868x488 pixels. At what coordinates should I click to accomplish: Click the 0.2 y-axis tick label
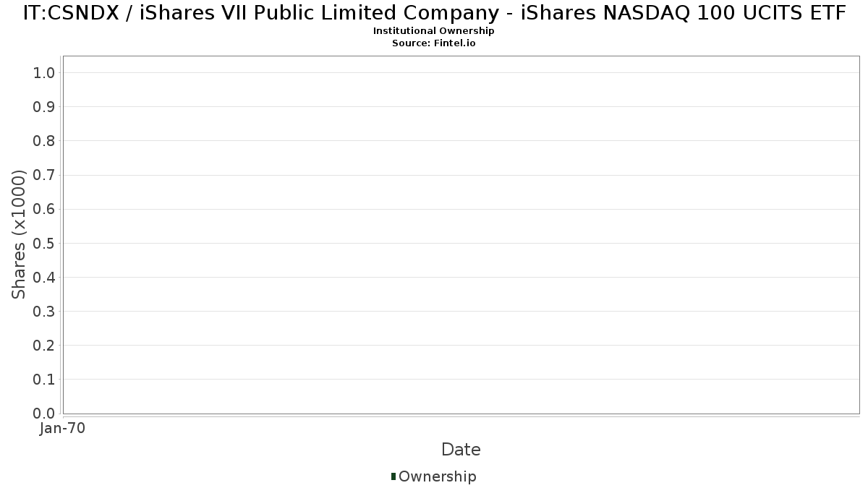point(44,346)
